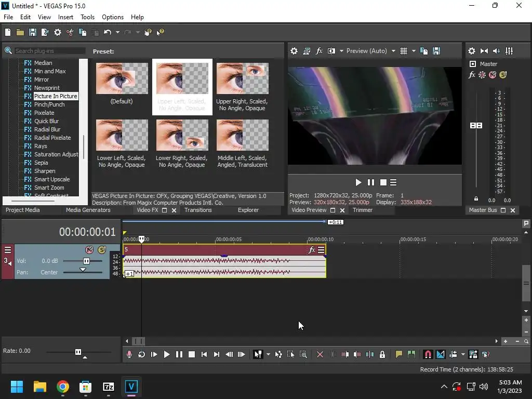Select the Selection Edit tool
532x399 pixels.
291,354
